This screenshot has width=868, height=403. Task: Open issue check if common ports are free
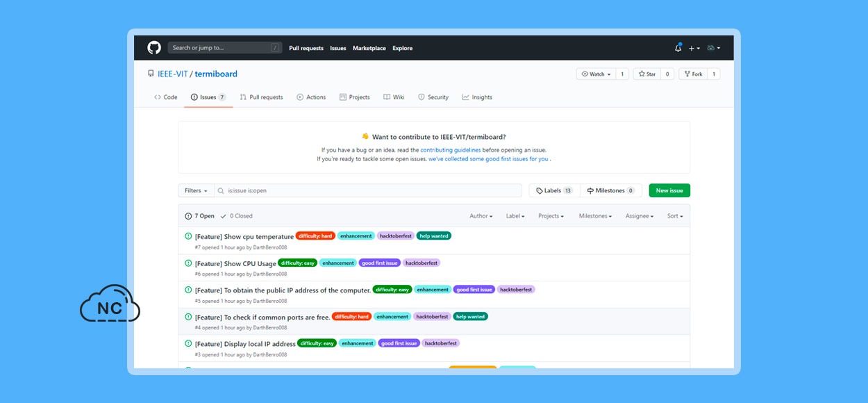click(x=262, y=318)
